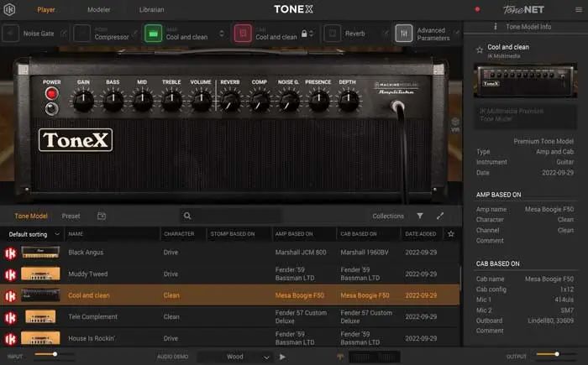Click the Black Angus amp thumbnail

[x=40, y=253]
